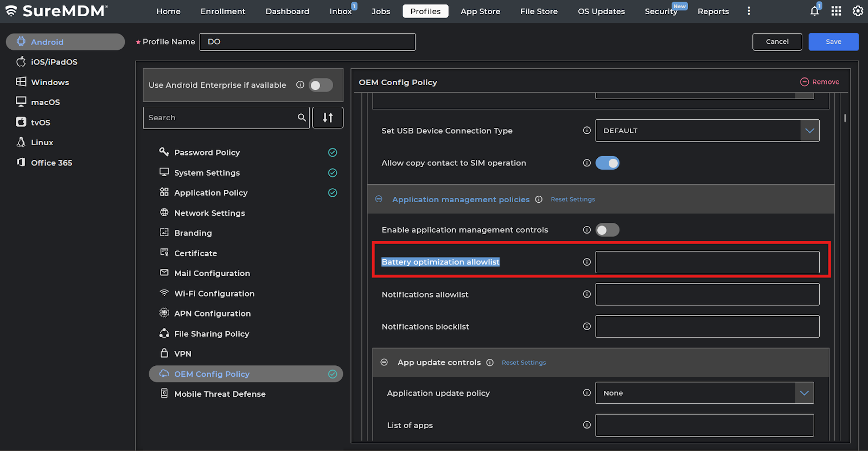Toggle Use Android Enterprise if available
868x451 pixels.
[x=321, y=85]
